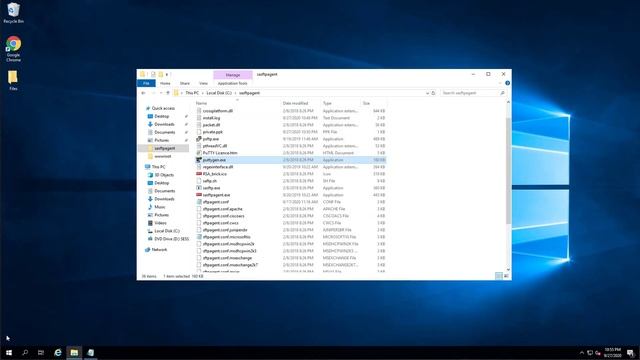Image resolution: width=640 pixels, height=360 pixels.
Task: Open the View ribbon tab
Action: [x=203, y=83]
